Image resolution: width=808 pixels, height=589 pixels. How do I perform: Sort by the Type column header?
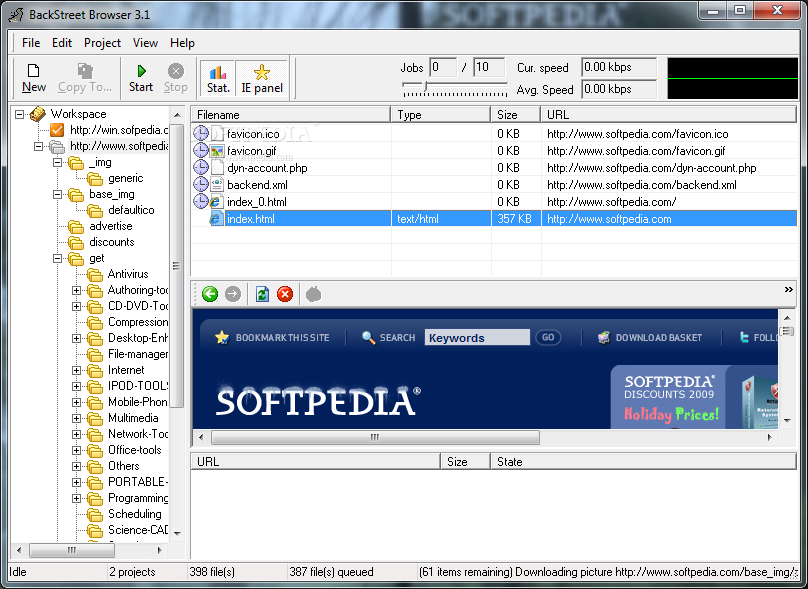[x=441, y=115]
